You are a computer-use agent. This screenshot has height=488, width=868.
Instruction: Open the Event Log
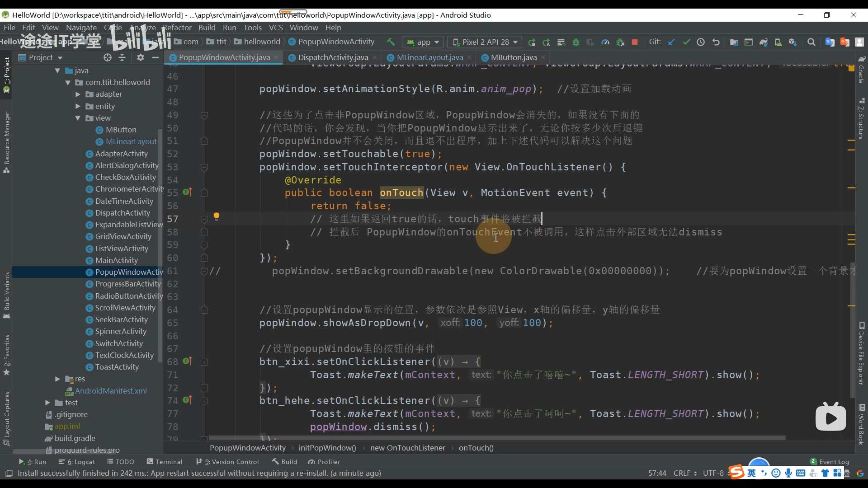click(830, 462)
